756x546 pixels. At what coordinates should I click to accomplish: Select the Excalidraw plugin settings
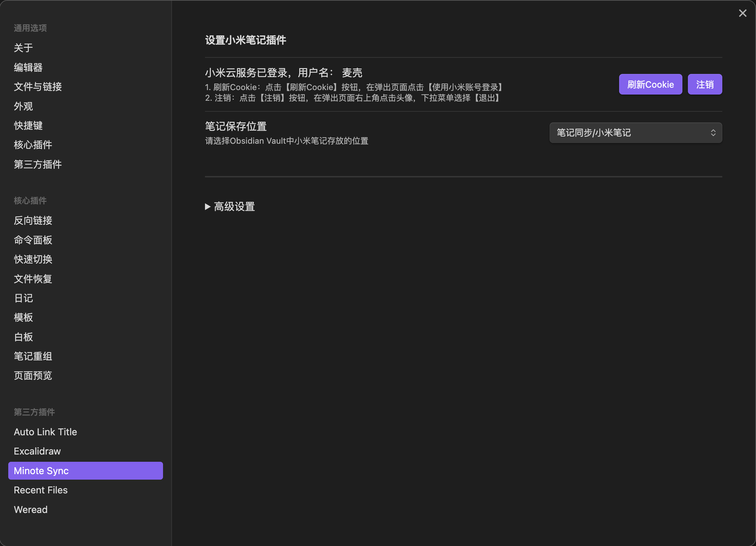tap(37, 451)
